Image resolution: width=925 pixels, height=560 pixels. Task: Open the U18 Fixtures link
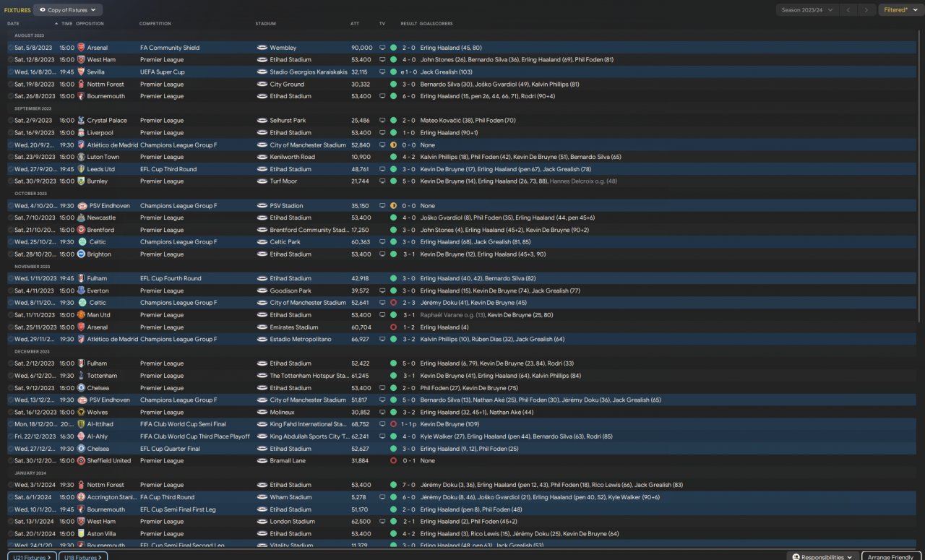point(83,557)
